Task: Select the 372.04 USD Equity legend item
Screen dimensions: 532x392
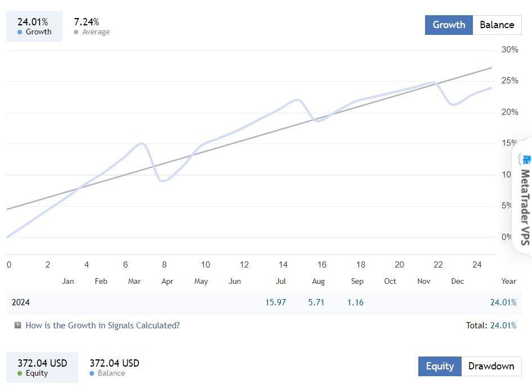Action: (x=42, y=367)
